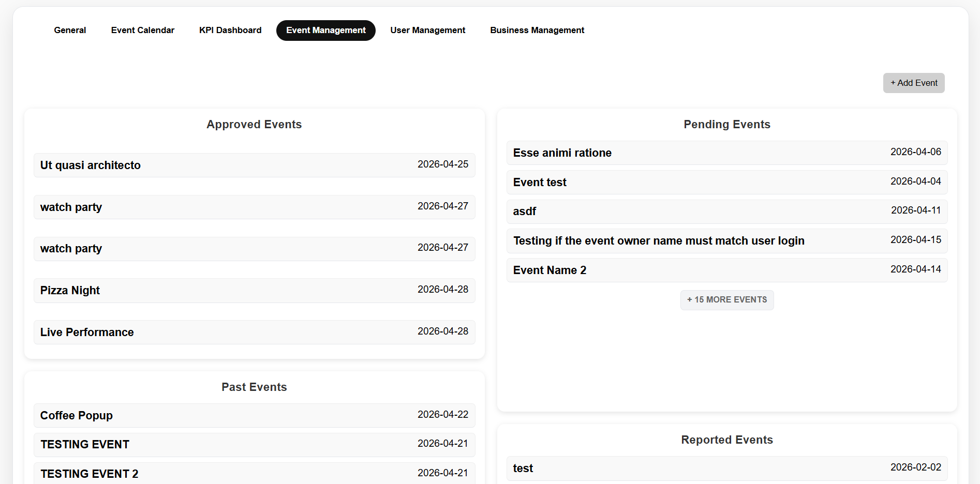The image size is (980, 484).
Task: Expand the + 15 MORE EVENTS button
Action: pyautogui.click(x=727, y=300)
